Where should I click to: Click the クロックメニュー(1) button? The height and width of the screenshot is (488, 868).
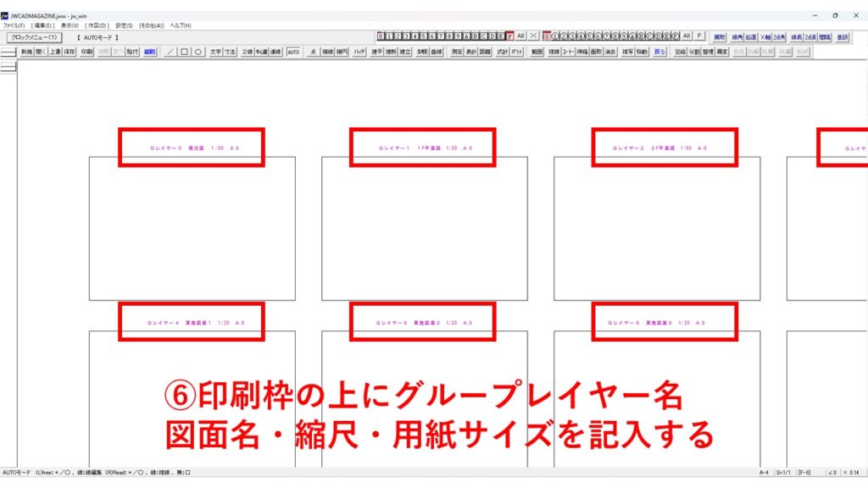[35, 37]
